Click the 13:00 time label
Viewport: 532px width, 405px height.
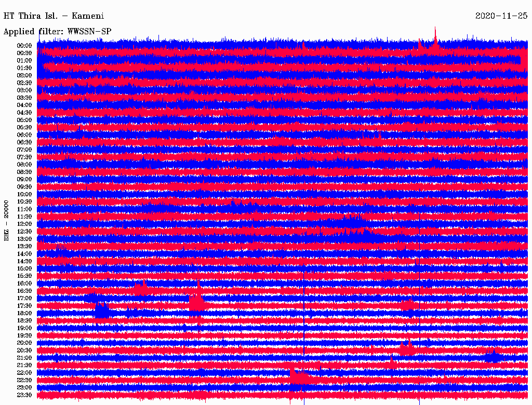24,239
